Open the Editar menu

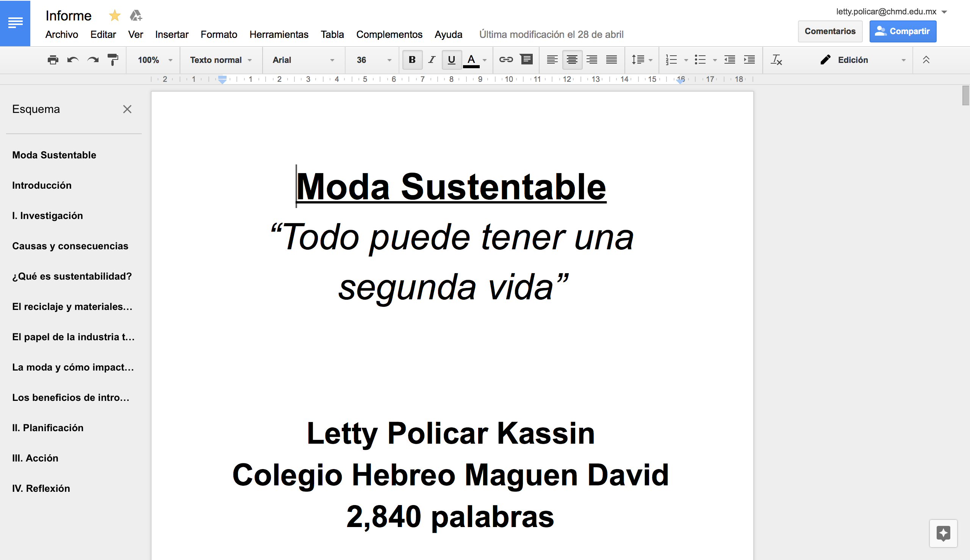(x=103, y=34)
